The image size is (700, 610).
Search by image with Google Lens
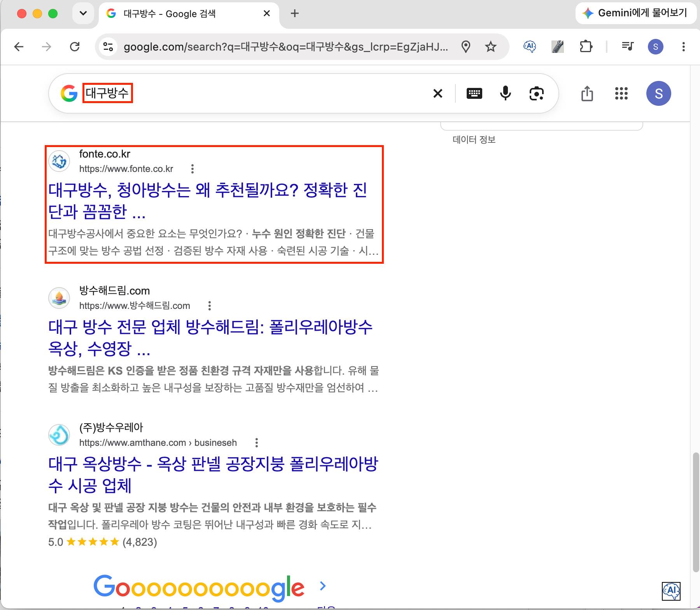tap(537, 93)
